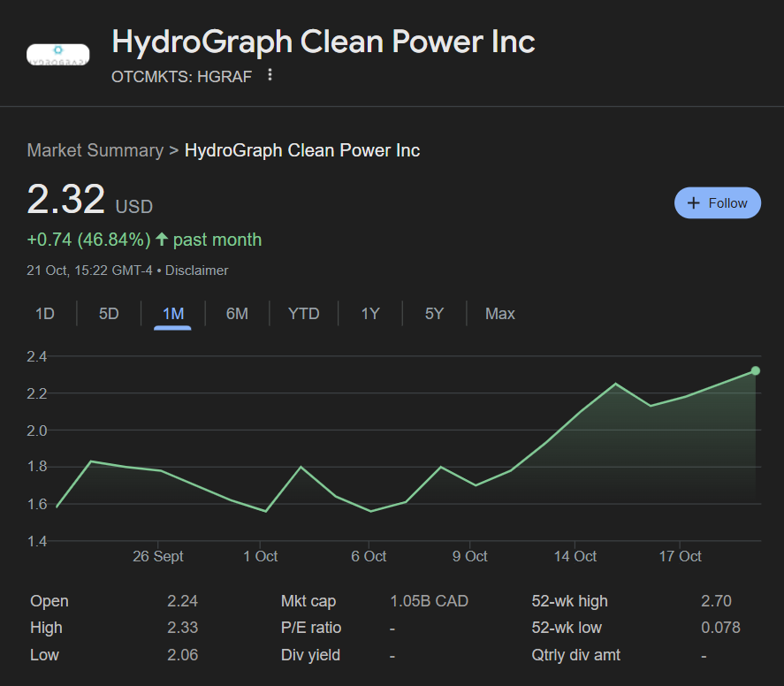The width and height of the screenshot is (784, 686).
Task: Open the three-dot more options menu
Action: [x=270, y=75]
